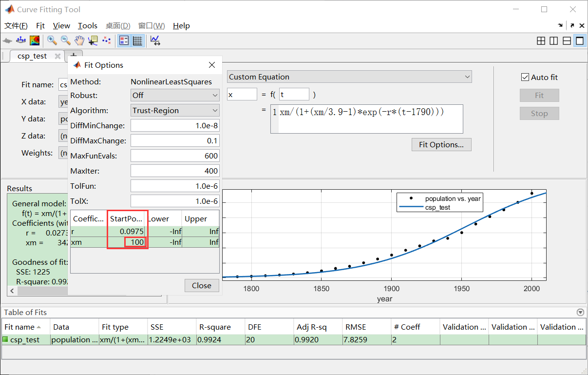The image size is (588, 375).
Task: Select the Zoom Out tool
Action: click(x=65, y=40)
